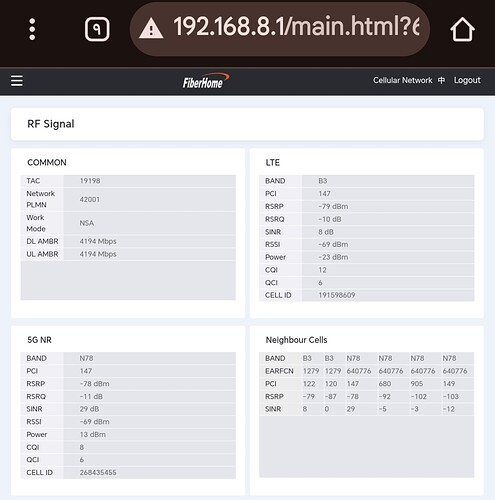Click the 5G NR CELL ID value 268435455
The height and width of the screenshot is (500, 495).
point(98,473)
